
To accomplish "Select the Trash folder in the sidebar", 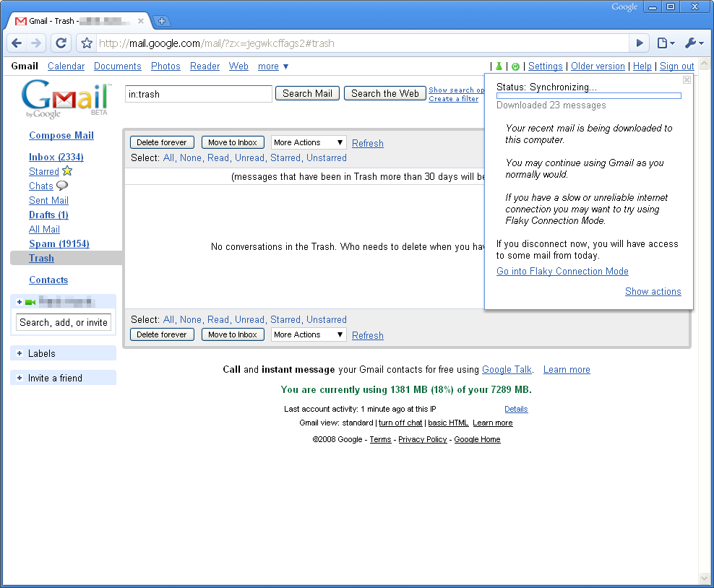I will [x=41, y=258].
